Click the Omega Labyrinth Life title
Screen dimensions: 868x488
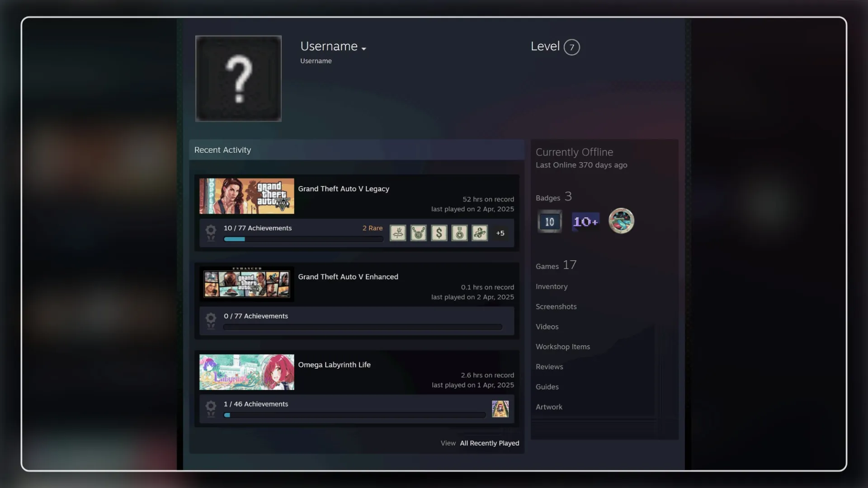(334, 365)
